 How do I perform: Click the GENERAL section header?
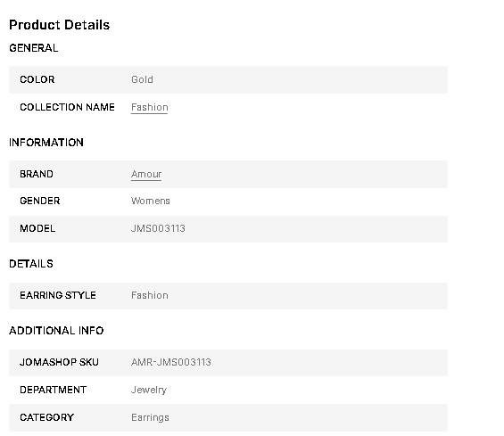pyautogui.click(x=34, y=48)
